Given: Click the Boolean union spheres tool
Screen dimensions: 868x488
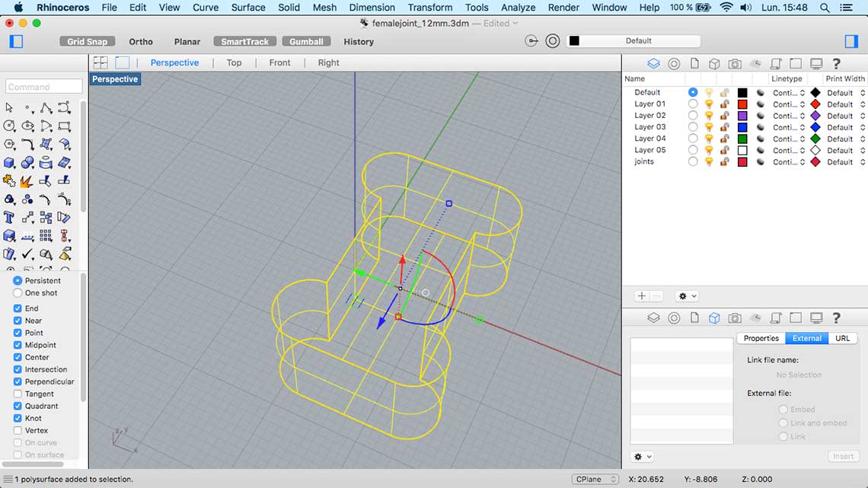Looking at the screenshot, I should [x=27, y=163].
